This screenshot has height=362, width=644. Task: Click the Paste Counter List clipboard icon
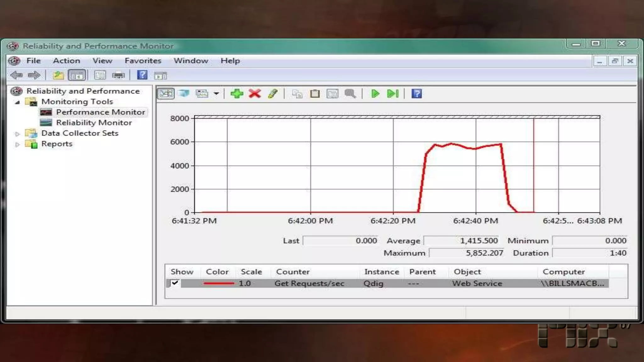point(315,94)
